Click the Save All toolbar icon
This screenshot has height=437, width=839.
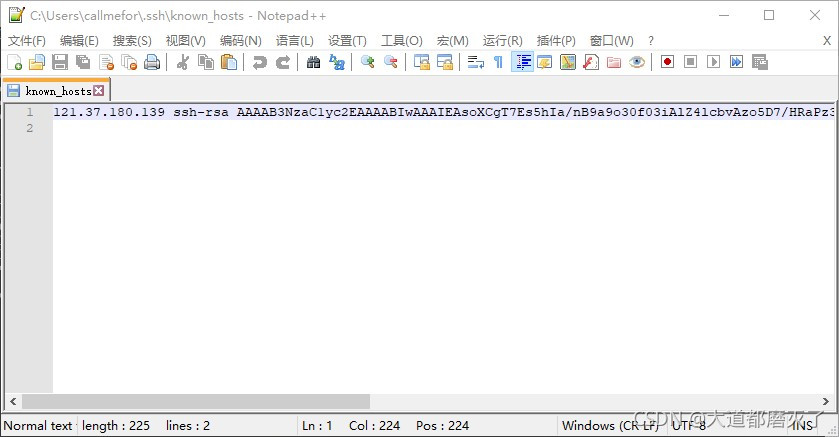83,63
